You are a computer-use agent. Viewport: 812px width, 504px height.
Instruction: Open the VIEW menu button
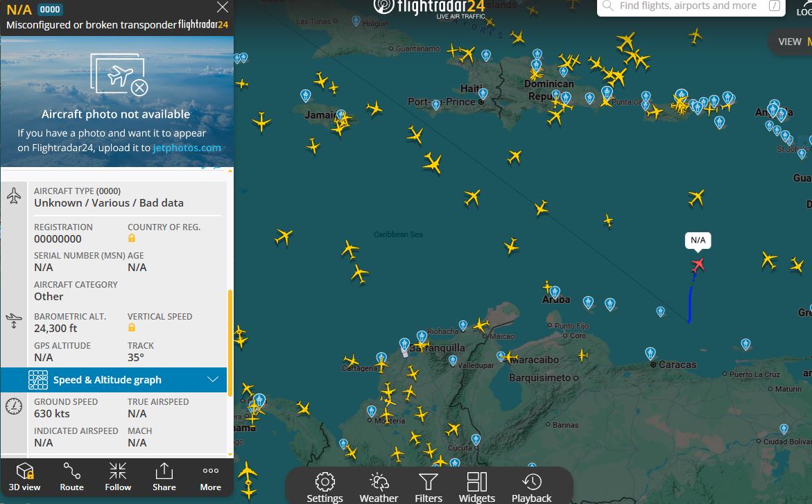791,42
